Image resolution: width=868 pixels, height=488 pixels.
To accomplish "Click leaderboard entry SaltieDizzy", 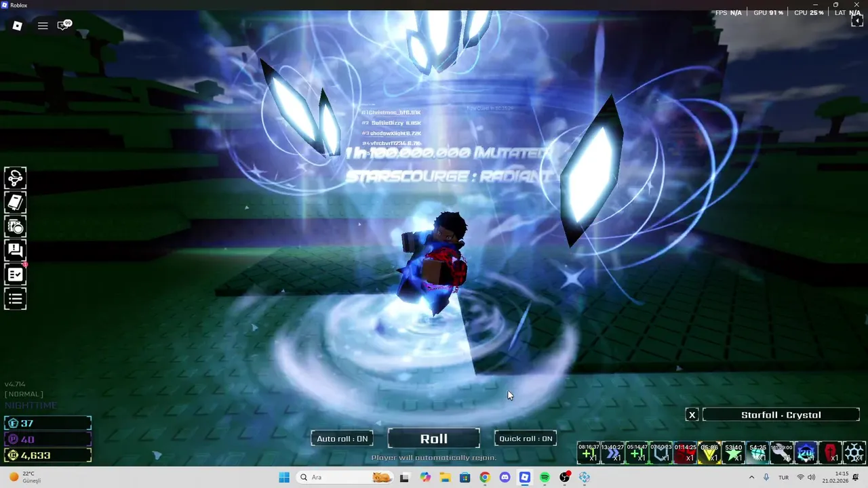I will 391,123.
